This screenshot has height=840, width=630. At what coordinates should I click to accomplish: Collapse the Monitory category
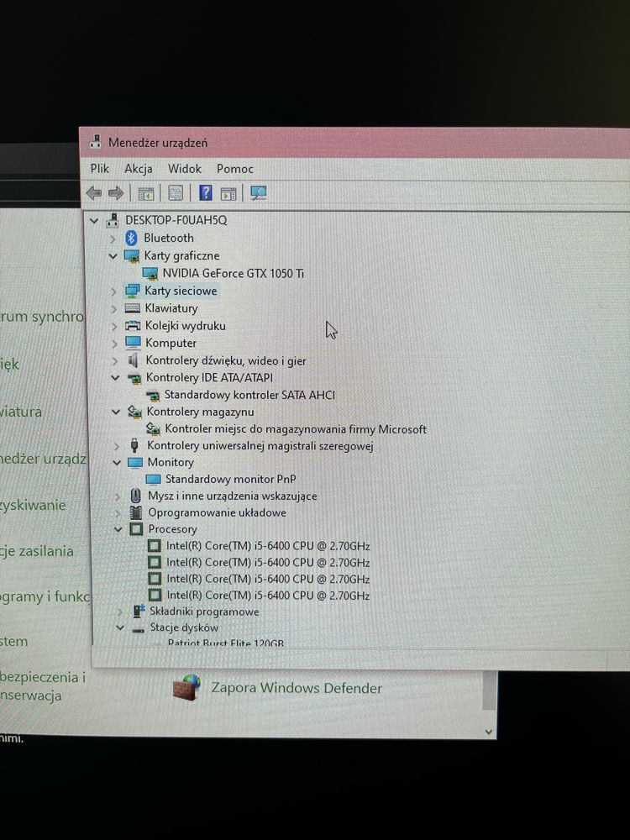tap(117, 462)
